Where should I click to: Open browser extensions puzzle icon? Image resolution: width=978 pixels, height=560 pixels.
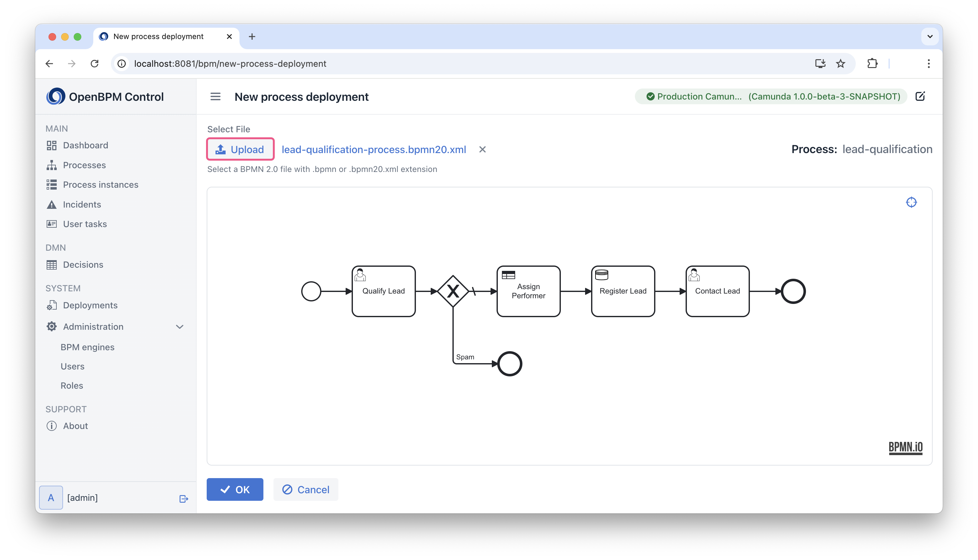point(872,63)
